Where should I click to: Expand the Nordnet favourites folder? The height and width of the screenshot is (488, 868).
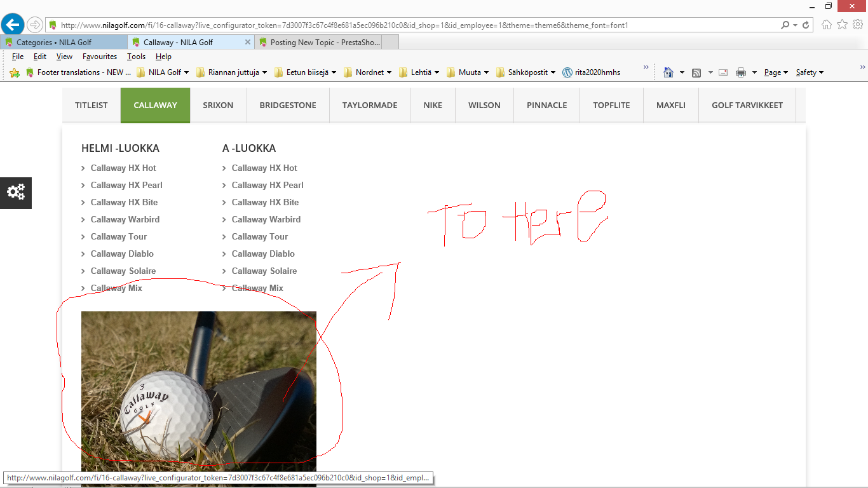369,72
